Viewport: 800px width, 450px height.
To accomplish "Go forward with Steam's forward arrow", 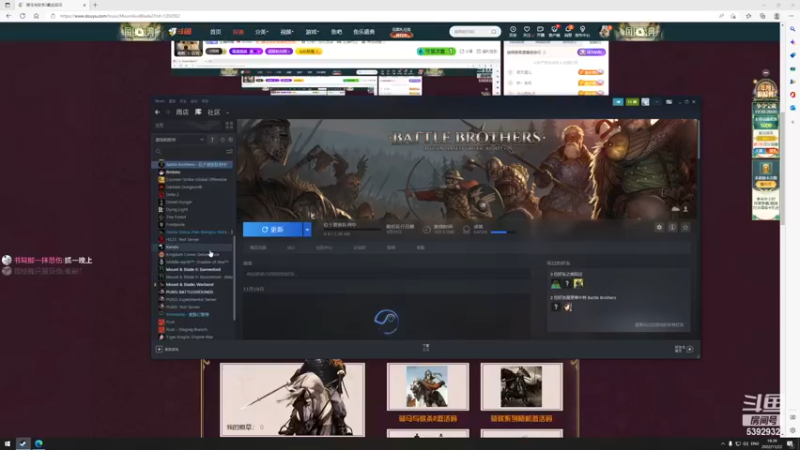I will [167, 112].
